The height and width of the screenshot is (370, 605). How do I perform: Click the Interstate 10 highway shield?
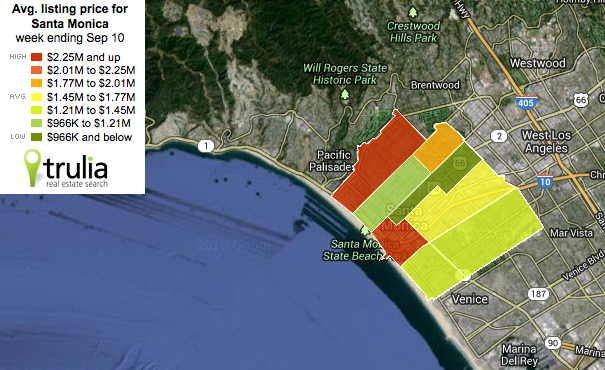pyautogui.click(x=545, y=181)
